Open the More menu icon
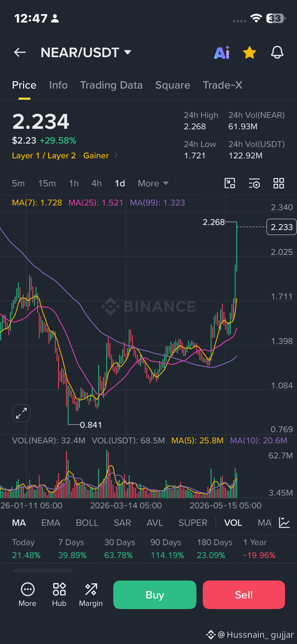This screenshot has width=297, height=644. pyautogui.click(x=28, y=595)
